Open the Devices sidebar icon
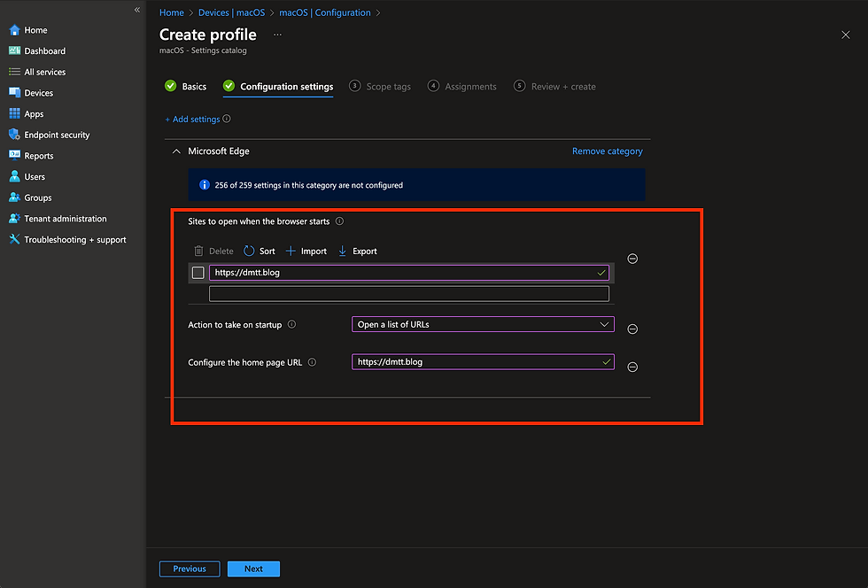Viewport: 868px width, 588px height. pos(14,93)
